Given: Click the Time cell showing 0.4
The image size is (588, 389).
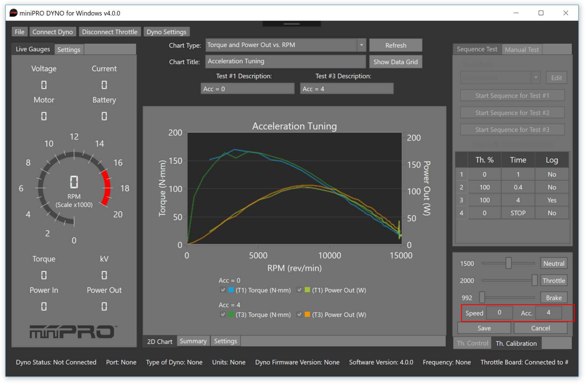Looking at the screenshot, I should [x=518, y=187].
